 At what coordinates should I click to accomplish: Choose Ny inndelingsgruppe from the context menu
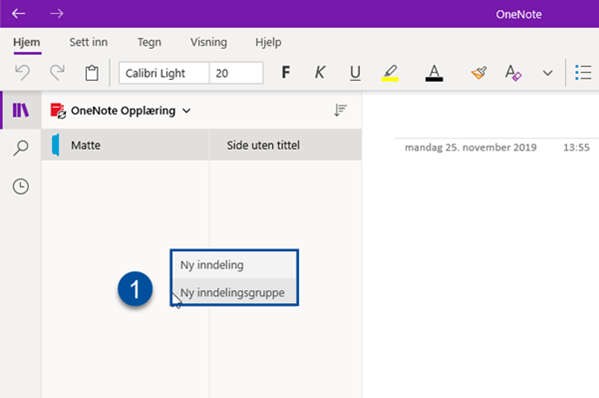click(x=234, y=292)
